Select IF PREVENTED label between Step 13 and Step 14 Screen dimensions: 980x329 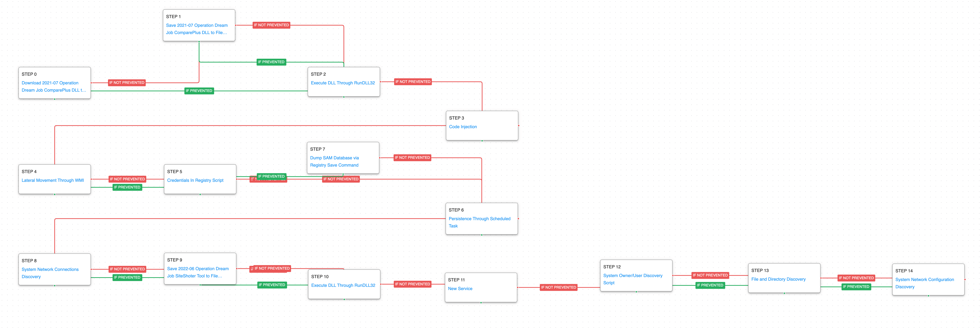click(x=856, y=287)
